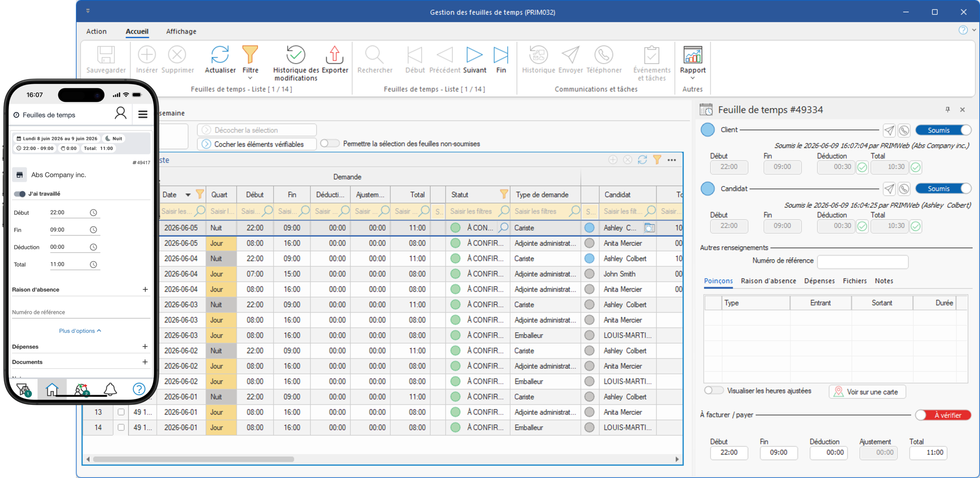Open the Action ribbon tab

(x=96, y=31)
